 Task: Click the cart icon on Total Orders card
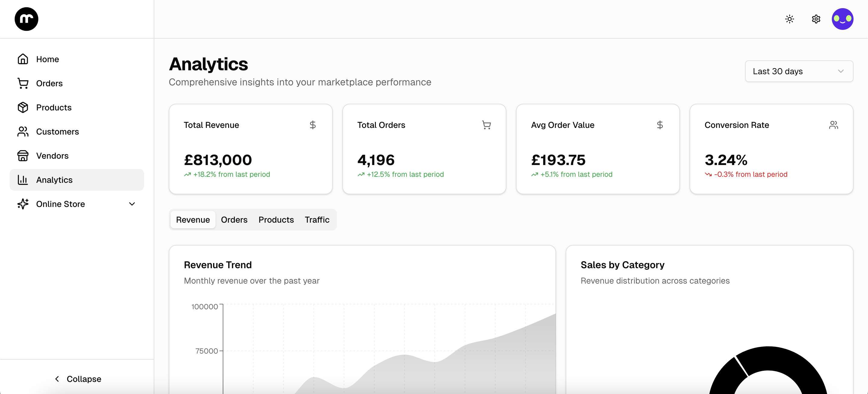point(486,125)
